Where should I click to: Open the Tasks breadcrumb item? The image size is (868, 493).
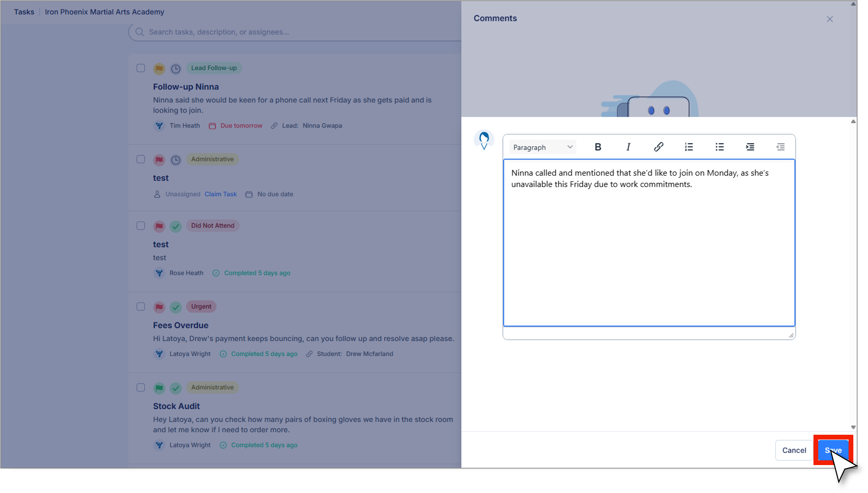point(24,12)
